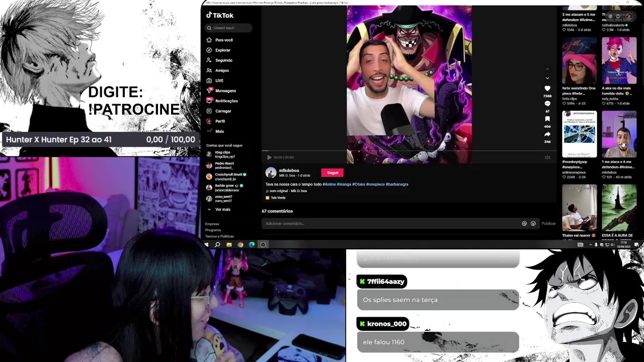Click the #Otaku hashtag
Screen dimensions: 644x362
tap(359, 185)
